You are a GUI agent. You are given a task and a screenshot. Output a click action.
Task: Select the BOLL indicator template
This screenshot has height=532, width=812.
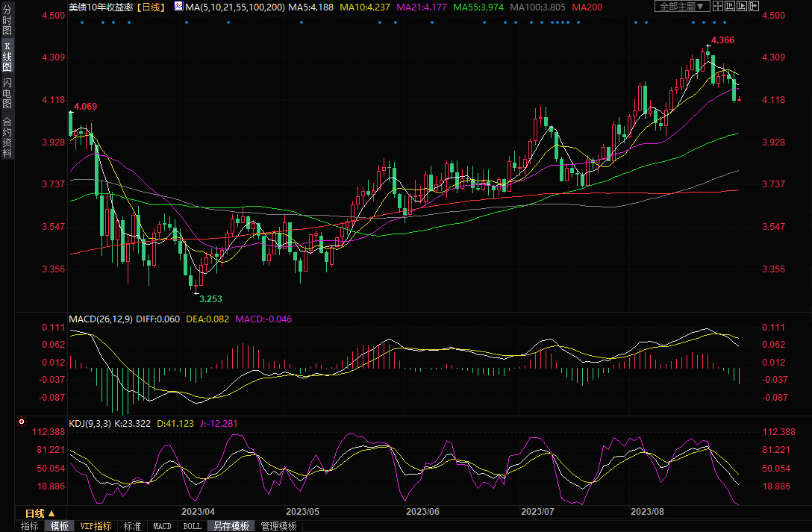point(192,526)
